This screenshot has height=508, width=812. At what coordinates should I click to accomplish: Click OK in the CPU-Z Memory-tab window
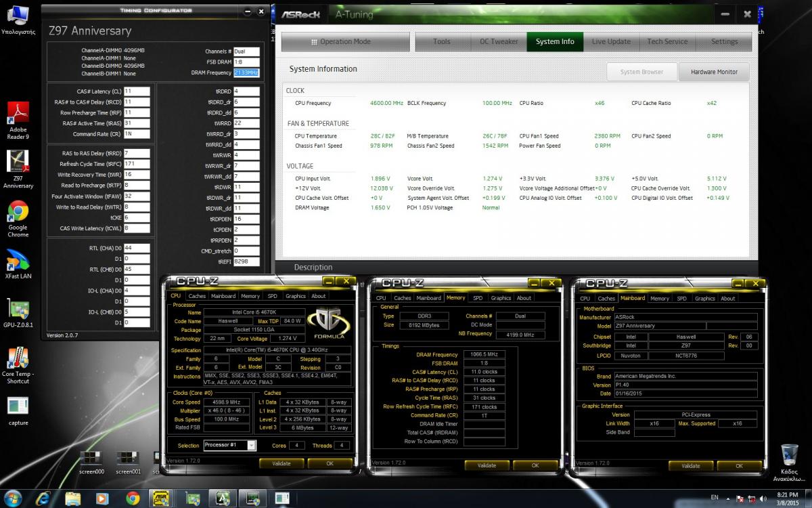(x=535, y=465)
